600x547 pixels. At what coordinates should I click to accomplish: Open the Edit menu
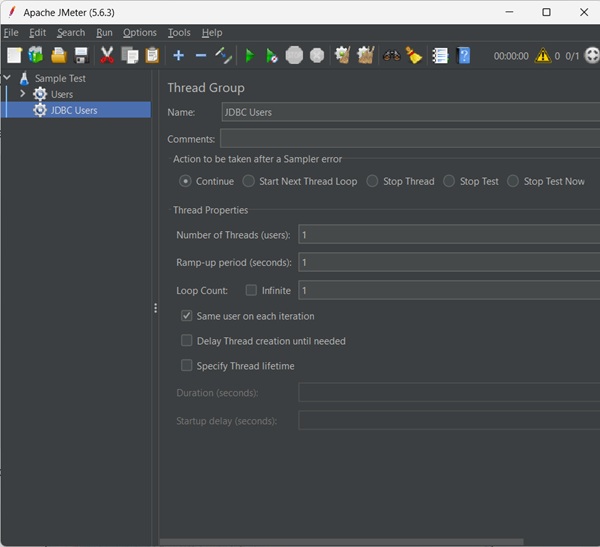(38, 33)
